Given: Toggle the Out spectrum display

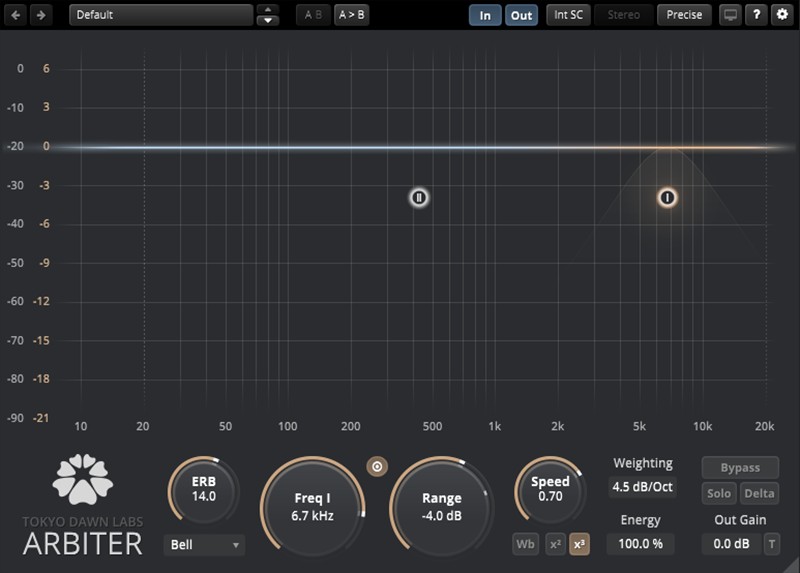Looking at the screenshot, I should pyautogui.click(x=521, y=15).
